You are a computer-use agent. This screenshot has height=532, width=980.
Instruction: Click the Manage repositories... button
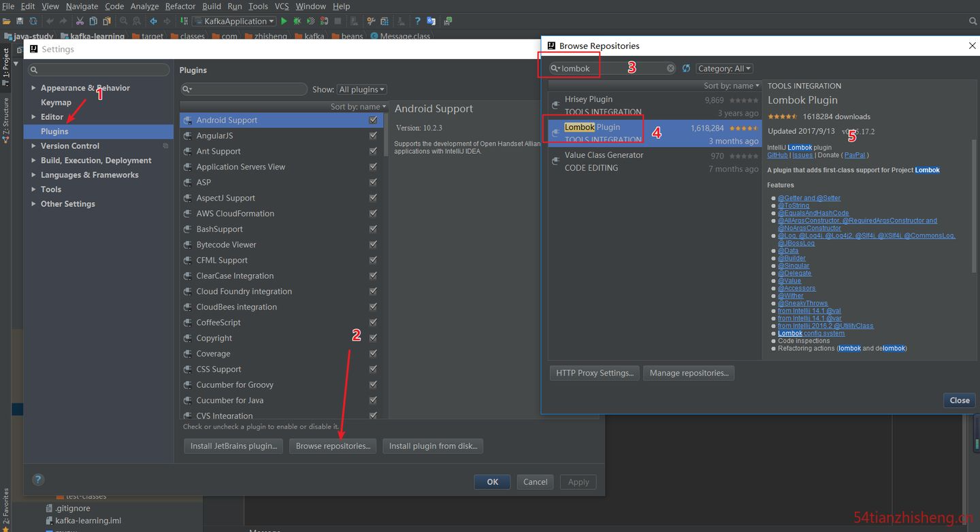point(689,373)
